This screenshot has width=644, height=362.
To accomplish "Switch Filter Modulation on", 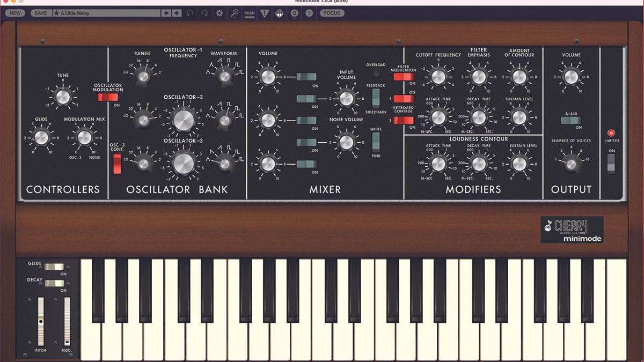I will (404, 77).
